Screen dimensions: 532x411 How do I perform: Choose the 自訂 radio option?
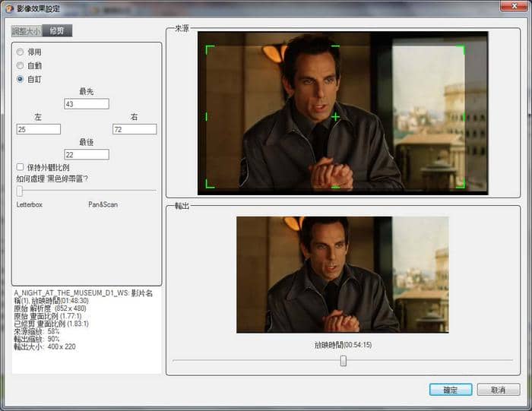pos(21,78)
